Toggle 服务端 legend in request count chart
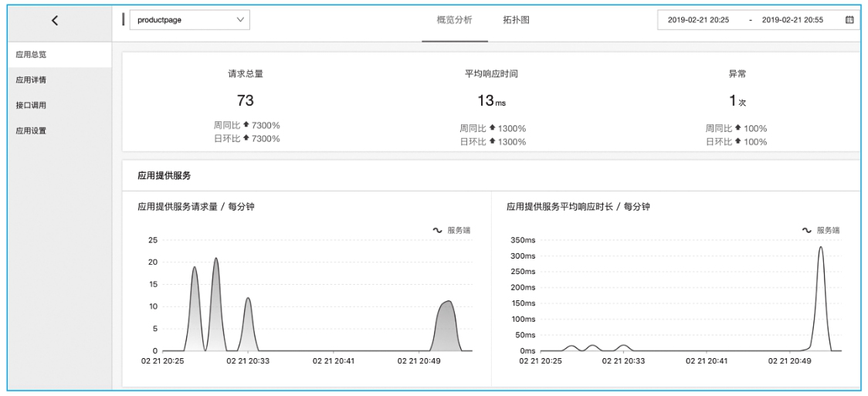The height and width of the screenshot is (396, 868). coord(452,230)
